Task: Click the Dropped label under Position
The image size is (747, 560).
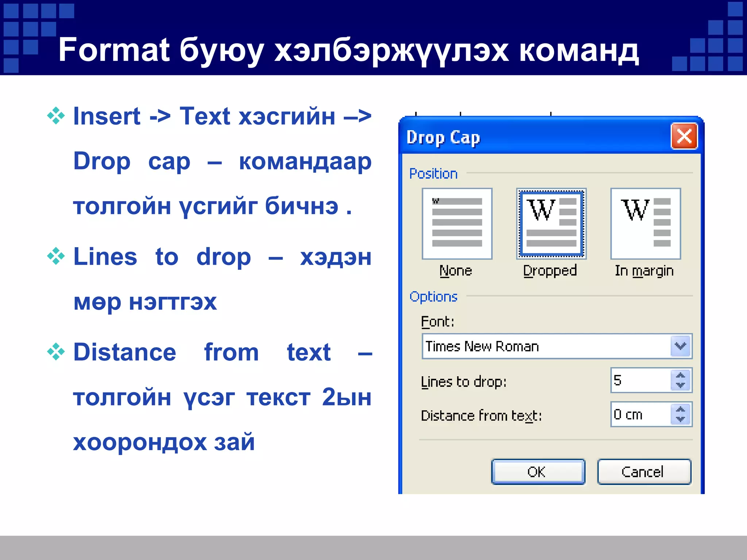Action: point(550,271)
